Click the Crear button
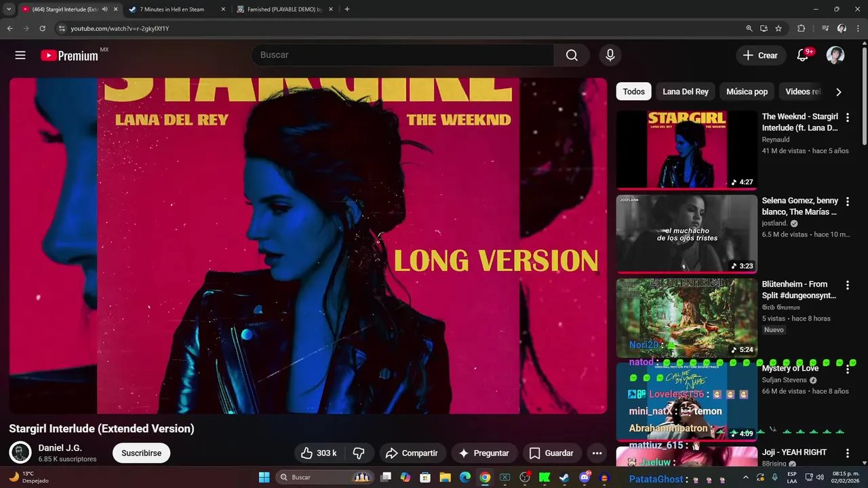The image size is (868, 488). [x=760, y=56]
